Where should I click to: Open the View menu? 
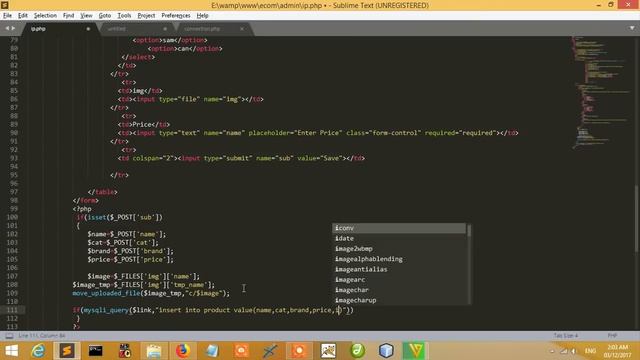coord(86,16)
